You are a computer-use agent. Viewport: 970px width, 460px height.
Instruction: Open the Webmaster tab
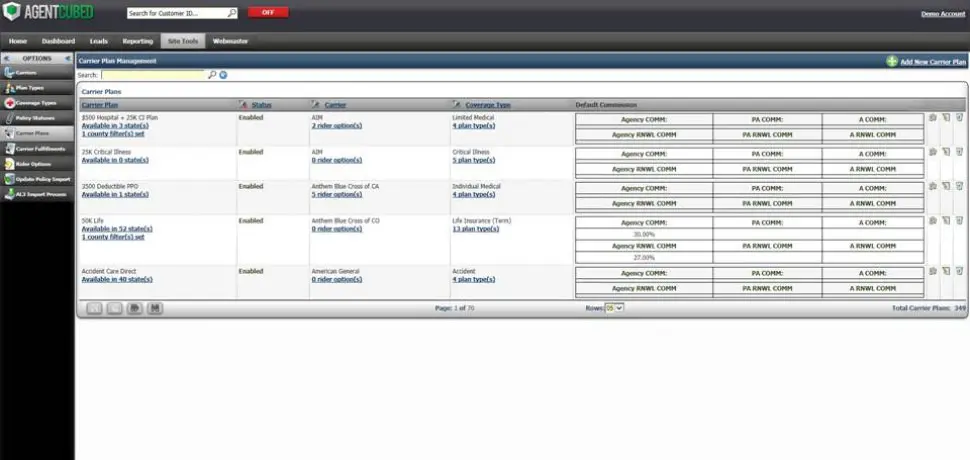click(x=230, y=41)
